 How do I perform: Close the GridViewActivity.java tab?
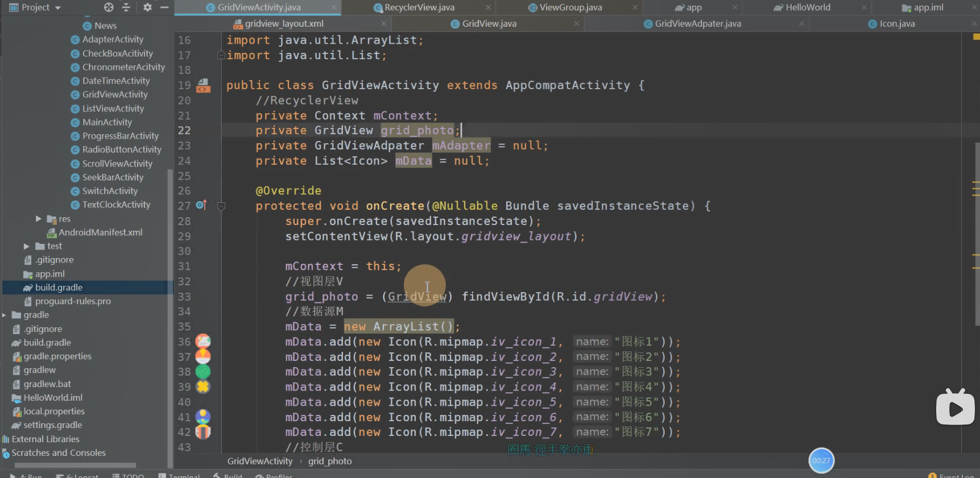(334, 7)
